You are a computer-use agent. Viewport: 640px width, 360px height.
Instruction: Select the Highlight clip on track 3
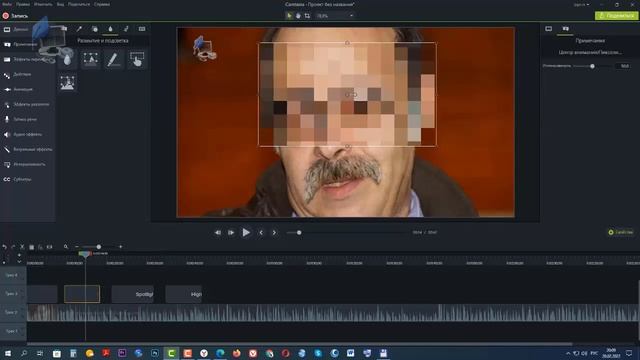click(x=184, y=294)
